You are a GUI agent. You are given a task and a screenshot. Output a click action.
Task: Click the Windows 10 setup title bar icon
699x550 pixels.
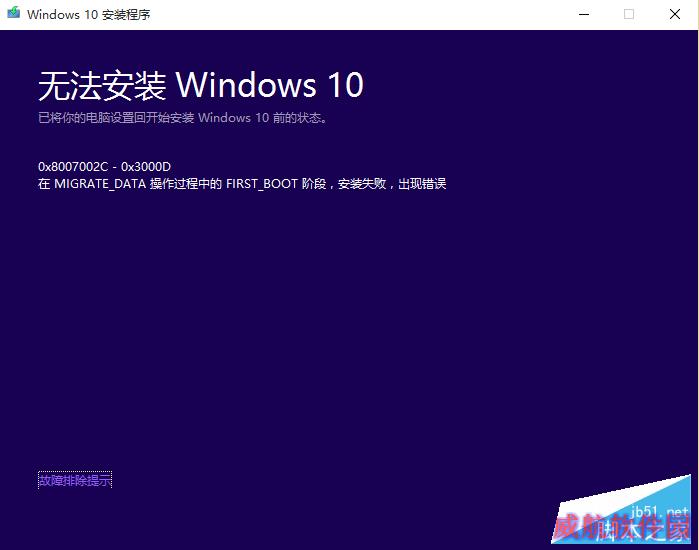click(x=13, y=12)
